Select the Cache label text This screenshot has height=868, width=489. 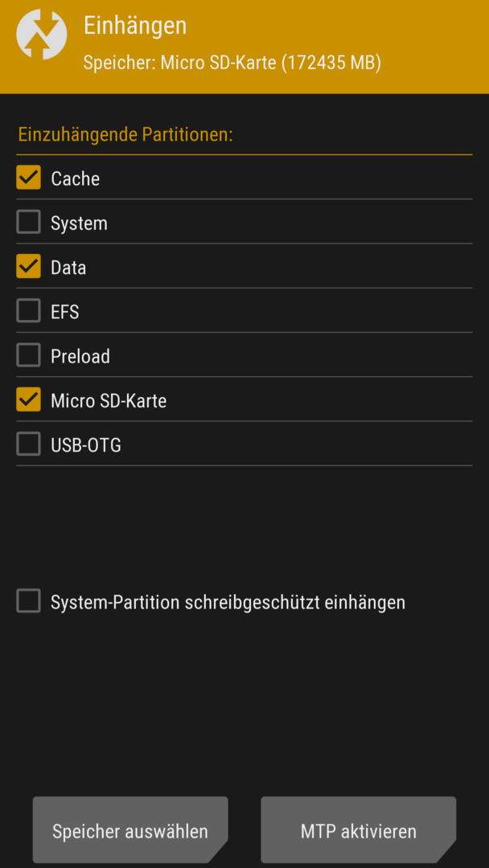pos(76,178)
